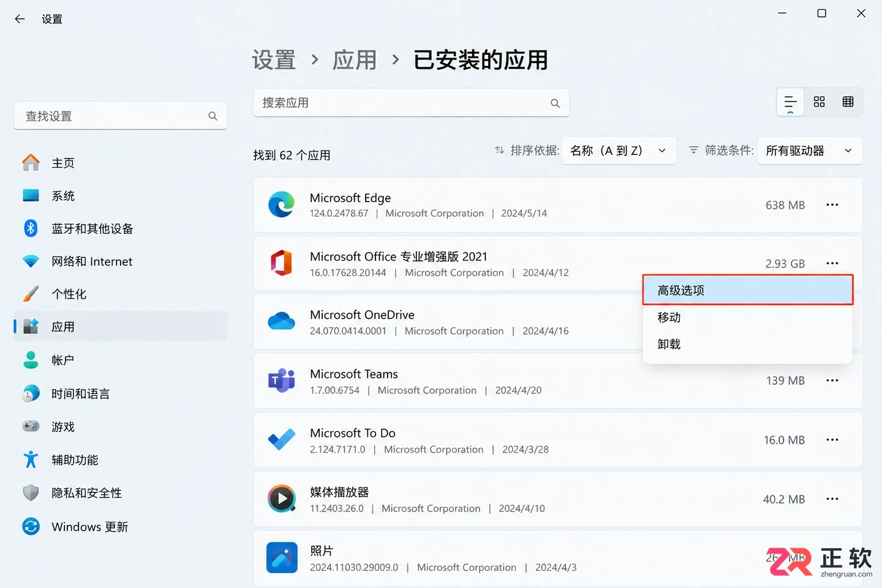Click the Microsoft To Do checkmark icon
The image size is (882, 588).
(282, 439)
